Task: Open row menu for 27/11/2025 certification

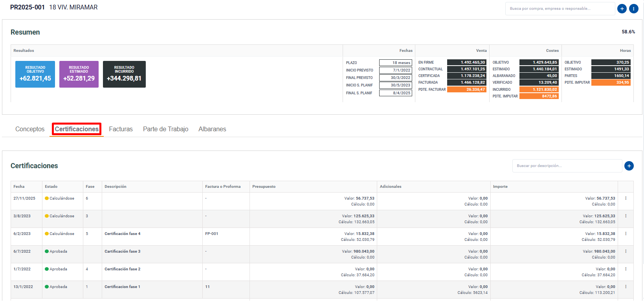Action: 626,198
